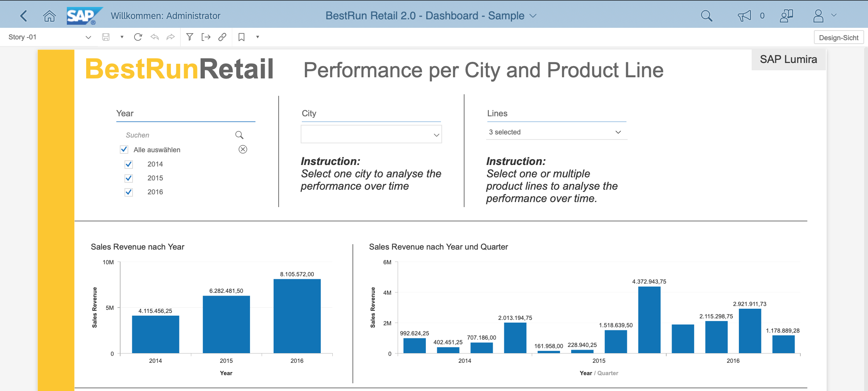
Task: Redo the last action
Action: click(x=170, y=37)
